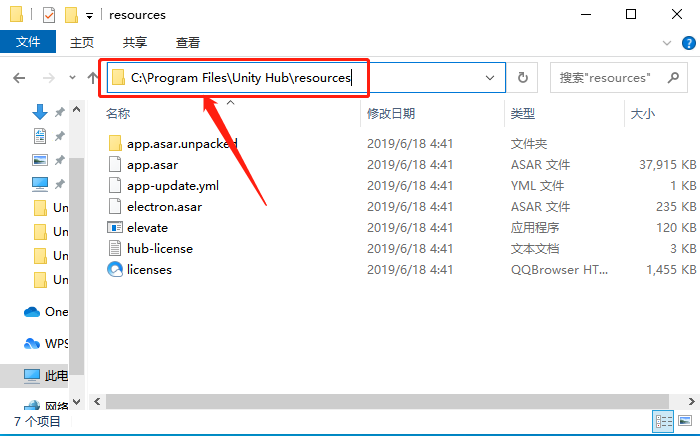Click the app.asar.unpacked folder icon
Screen dimensions: 700x436
tap(115, 143)
